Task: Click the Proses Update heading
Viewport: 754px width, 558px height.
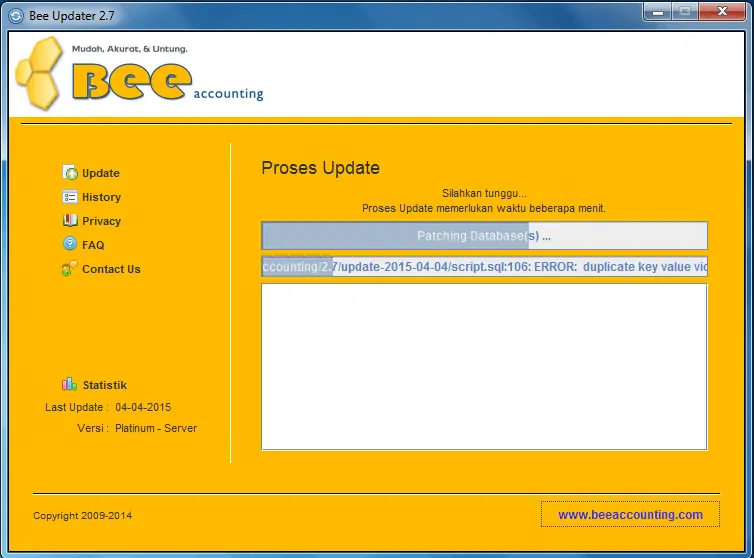Action: click(321, 168)
